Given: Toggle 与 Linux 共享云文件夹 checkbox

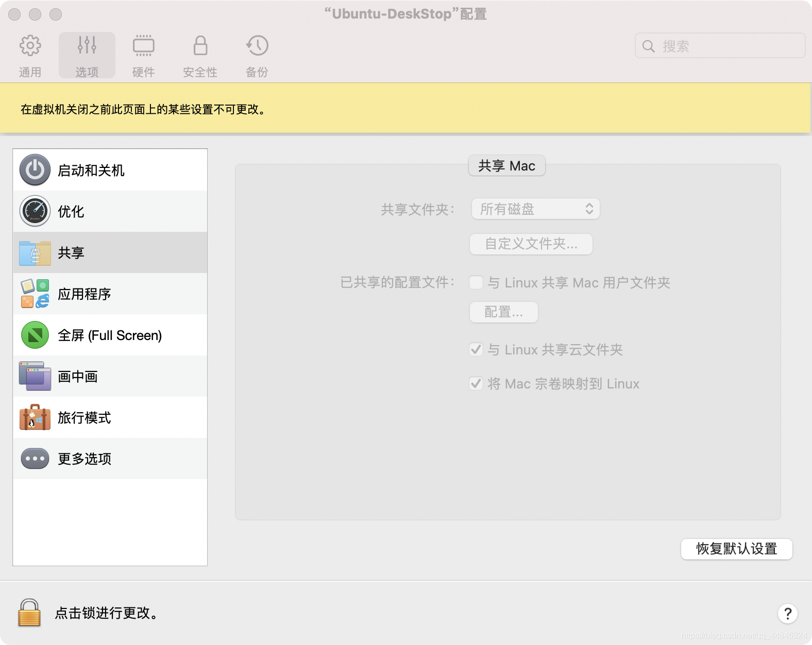Looking at the screenshot, I should click(x=476, y=349).
